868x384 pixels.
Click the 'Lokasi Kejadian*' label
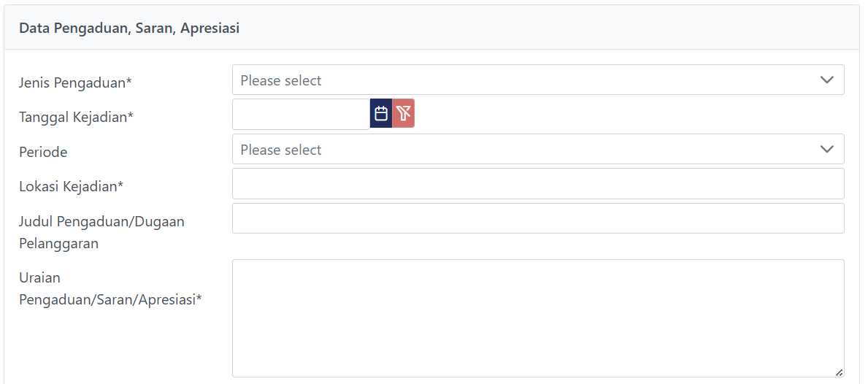tap(71, 186)
